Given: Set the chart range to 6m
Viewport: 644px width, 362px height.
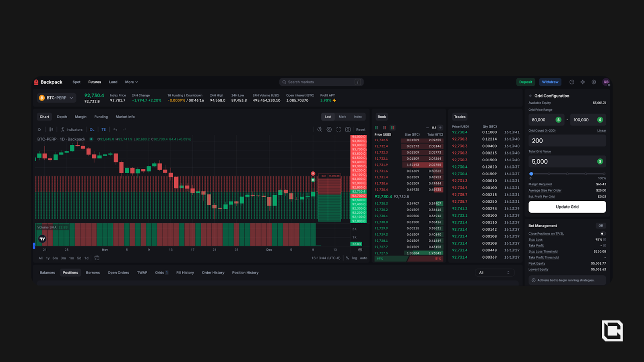Looking at the screenshot, I should pos(55,258).
